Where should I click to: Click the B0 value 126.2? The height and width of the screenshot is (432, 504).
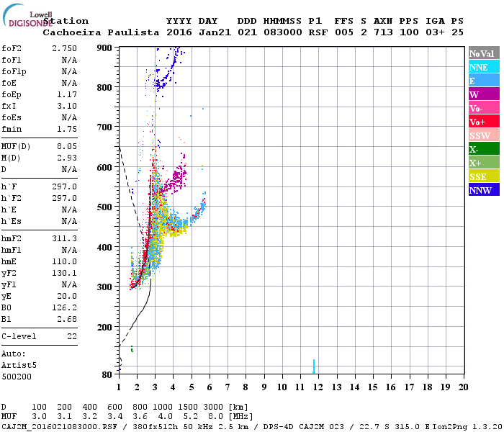[x=64, y=308]
